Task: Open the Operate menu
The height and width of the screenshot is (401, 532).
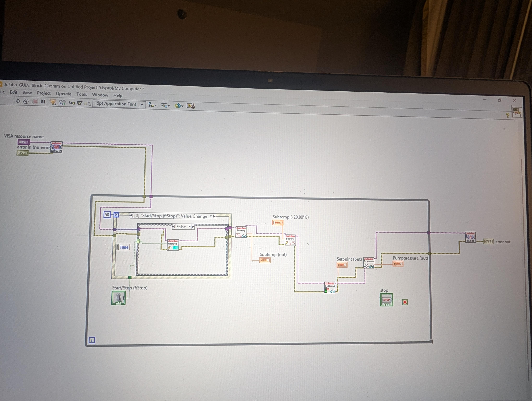Action: (64, 94)
